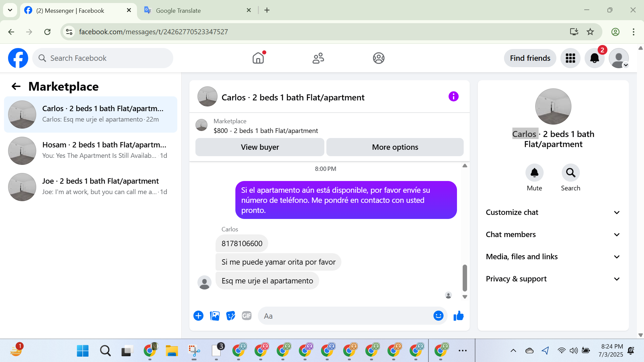Go back using the Marketplace arrow
The height and width of the screenshot is (362, 644).
pos(16,87)
